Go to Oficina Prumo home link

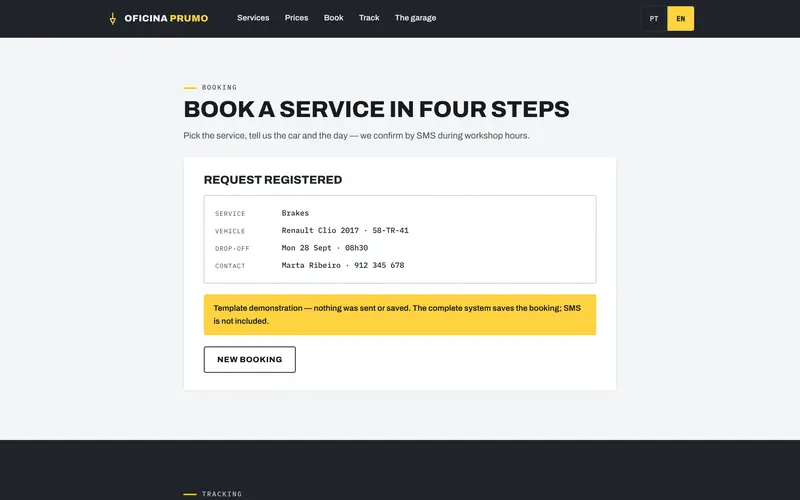click(x=159, y=18)
